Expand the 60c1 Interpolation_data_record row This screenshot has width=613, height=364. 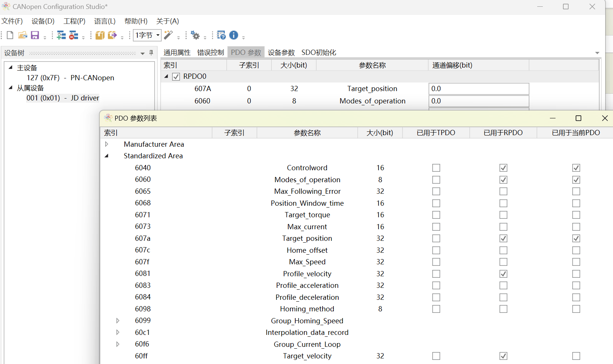pos(118,332)
